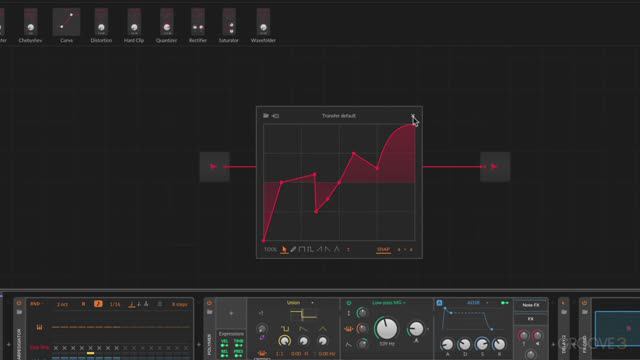The image size is (640, 360).
Task: Click the topmost curve point at right edge
Action: pyautogui.click(x=415, y=124)
